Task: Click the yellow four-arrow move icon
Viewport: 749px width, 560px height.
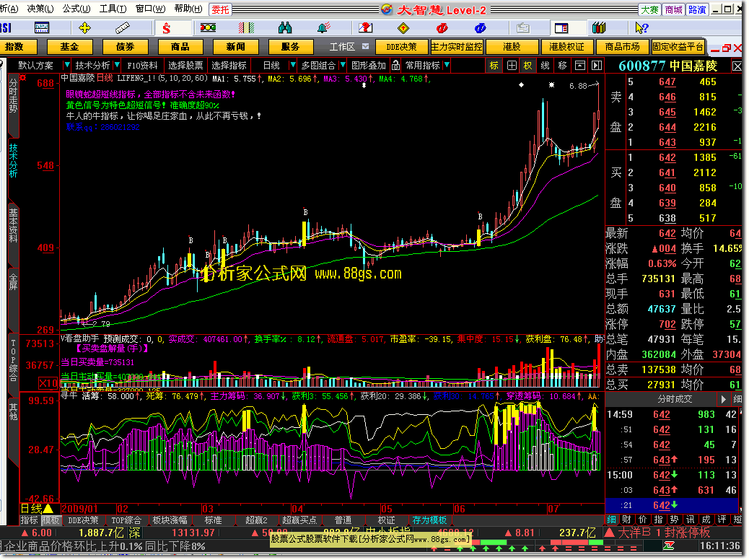Action: point(84,28)
